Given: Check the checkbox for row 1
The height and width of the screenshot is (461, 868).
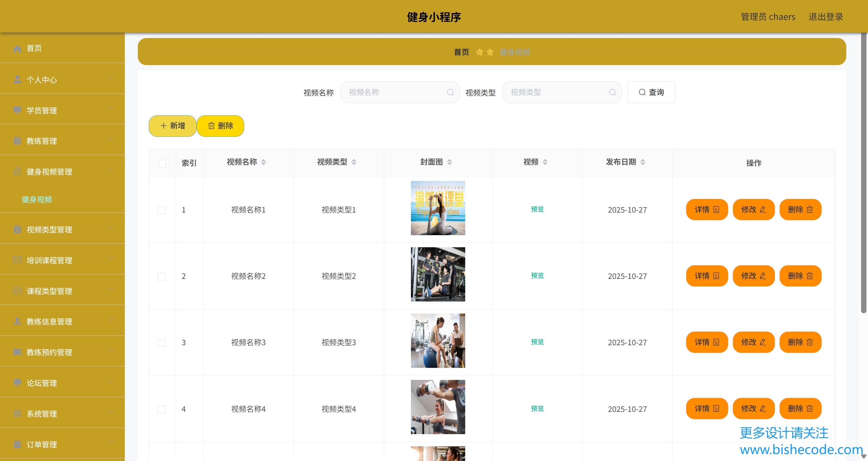Looking at the screenshot, I should coord(161,210).
